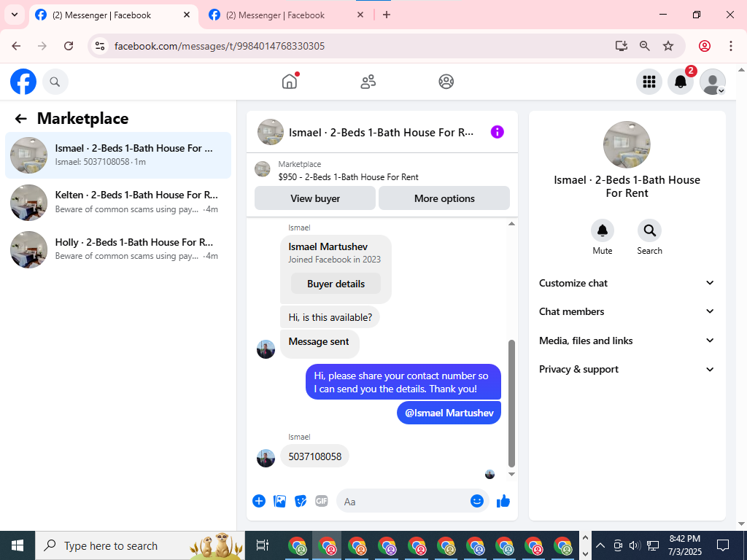The image size is (747, 560).
Task: Click the Ismael Martushev name in buyer card
Action: [328, 246]
